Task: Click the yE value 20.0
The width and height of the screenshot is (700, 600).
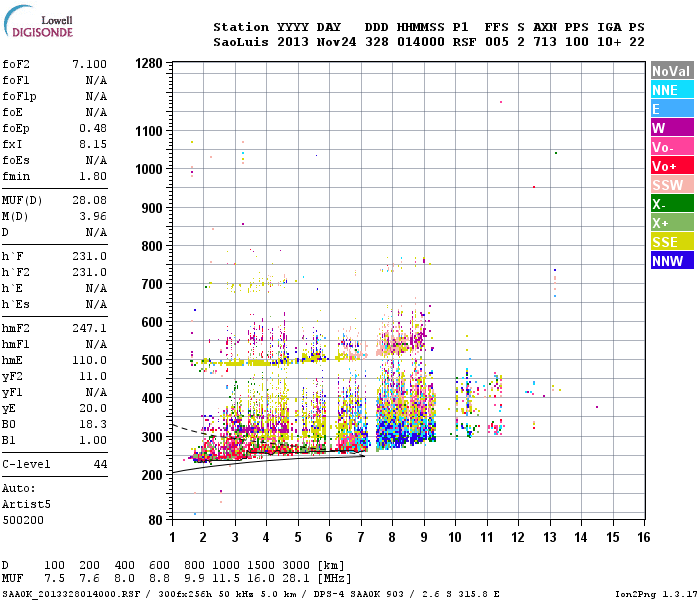Action: [93, 408]
